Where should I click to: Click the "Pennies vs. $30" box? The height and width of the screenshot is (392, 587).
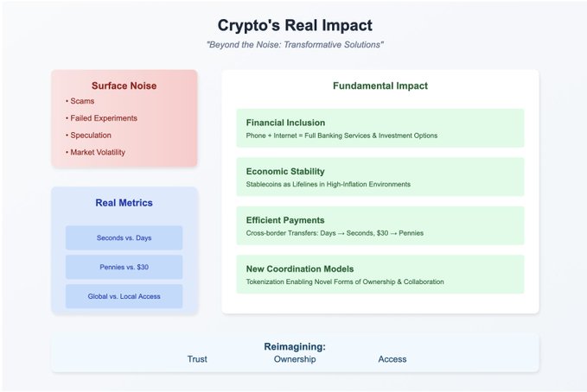pos(124,267)
